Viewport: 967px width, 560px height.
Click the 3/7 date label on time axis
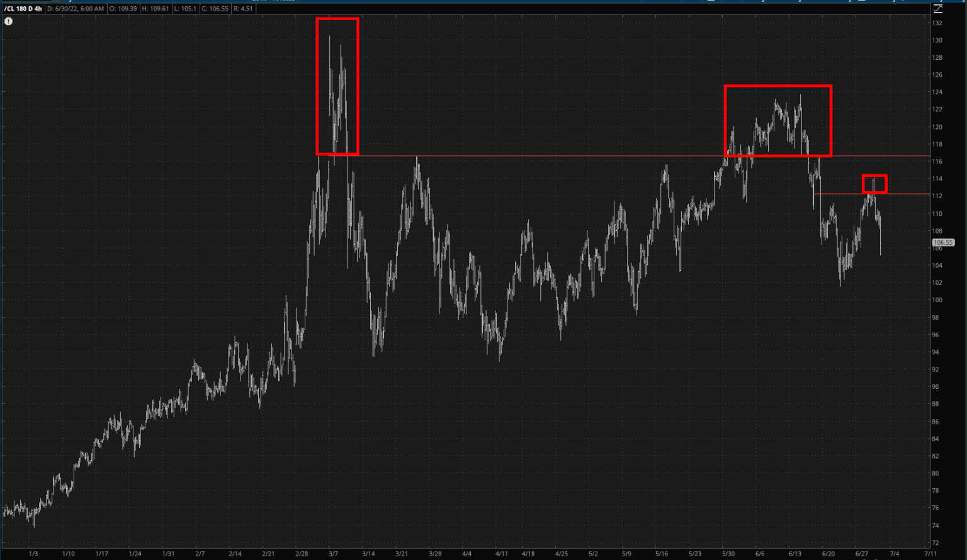click(334, 554)
